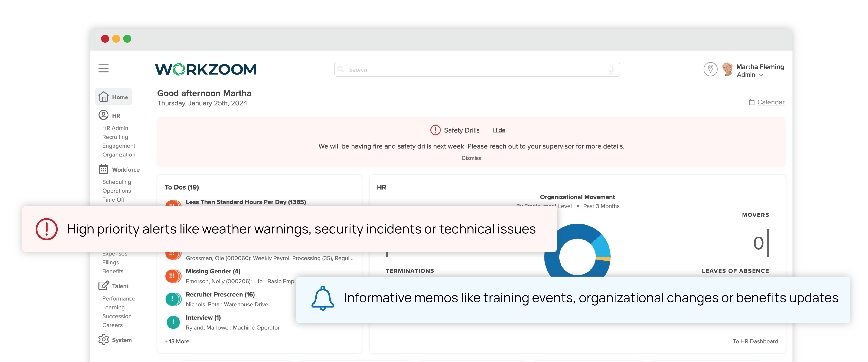Click the Interview status icon
The image size is (868, 362).
click(x=173, y=322)
